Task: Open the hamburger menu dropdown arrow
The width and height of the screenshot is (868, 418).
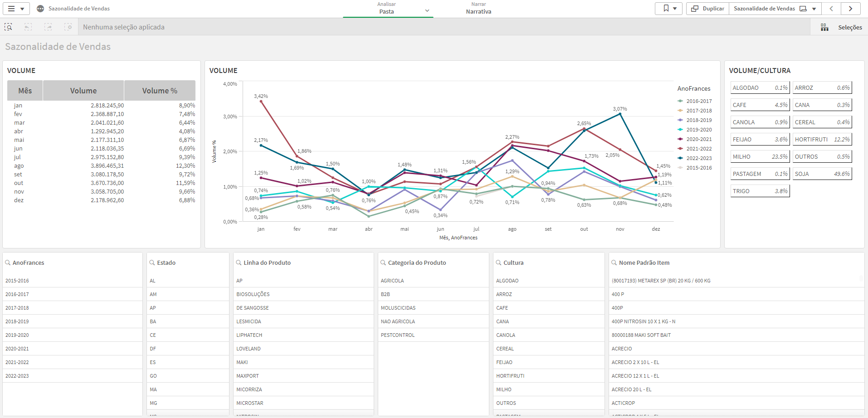Action: (x=22, y=8)
